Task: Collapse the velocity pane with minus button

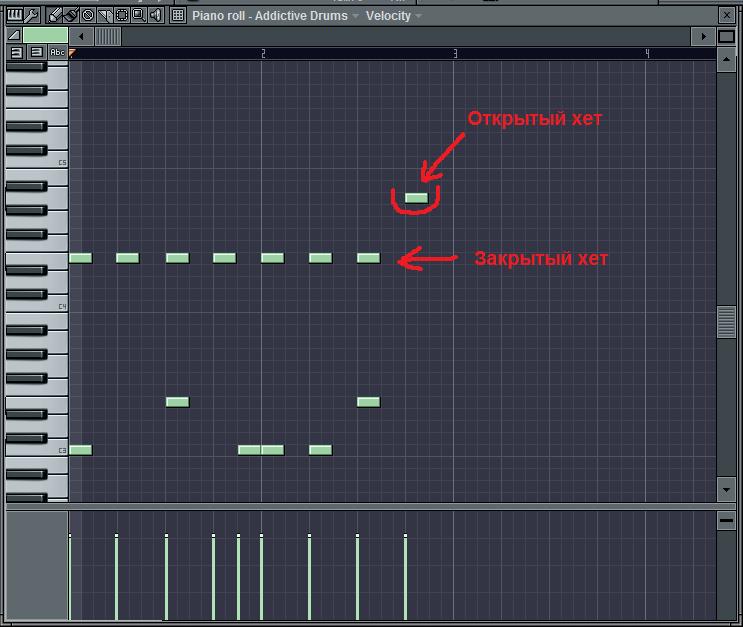Action: (x=727, y=521)
